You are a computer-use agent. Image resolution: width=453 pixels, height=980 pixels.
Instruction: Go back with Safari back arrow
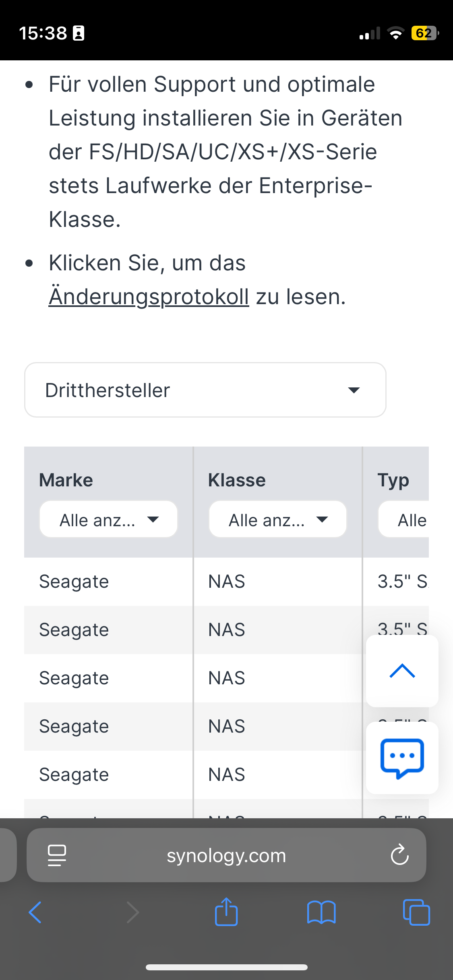[x=35, y=912]
